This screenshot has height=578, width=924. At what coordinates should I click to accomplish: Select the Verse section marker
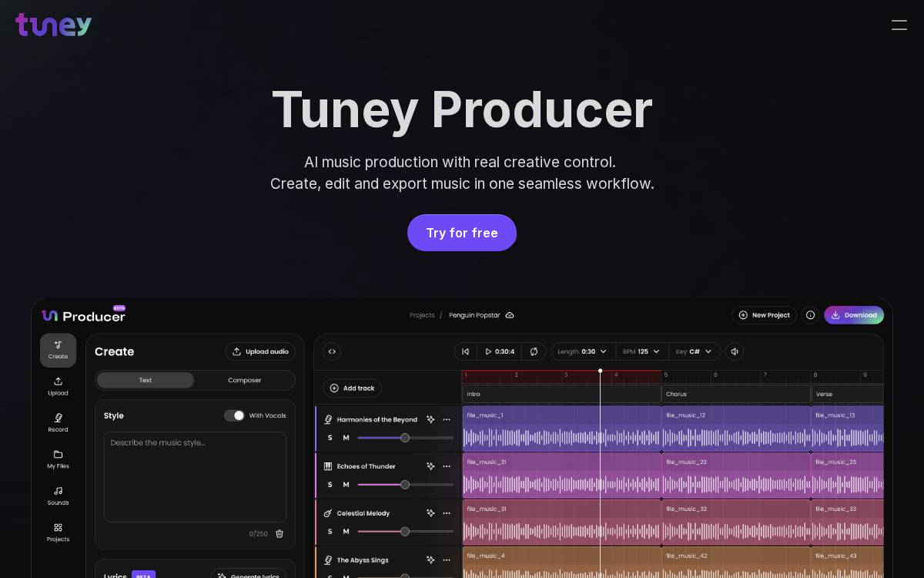pyautogui.click(x=847, y=394)
